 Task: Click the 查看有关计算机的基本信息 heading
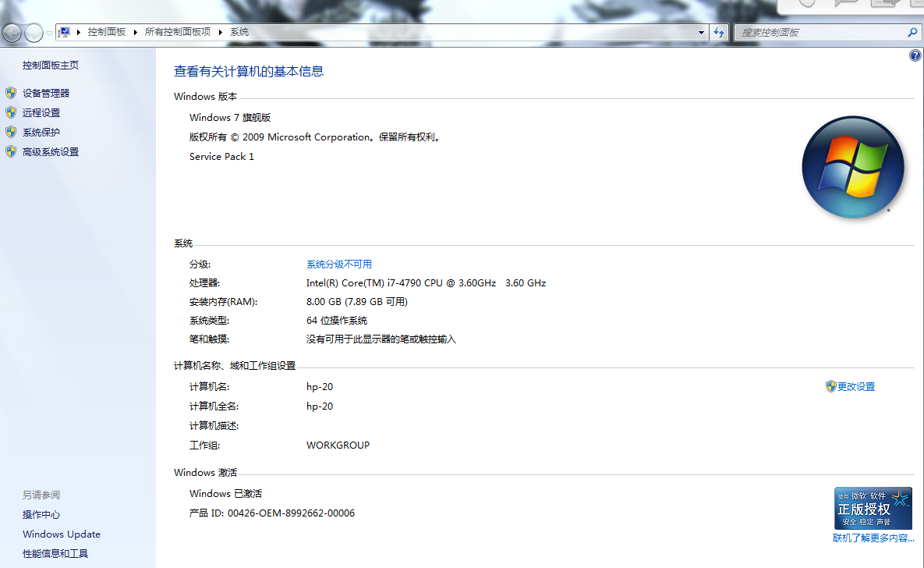(x=249, y=71)
